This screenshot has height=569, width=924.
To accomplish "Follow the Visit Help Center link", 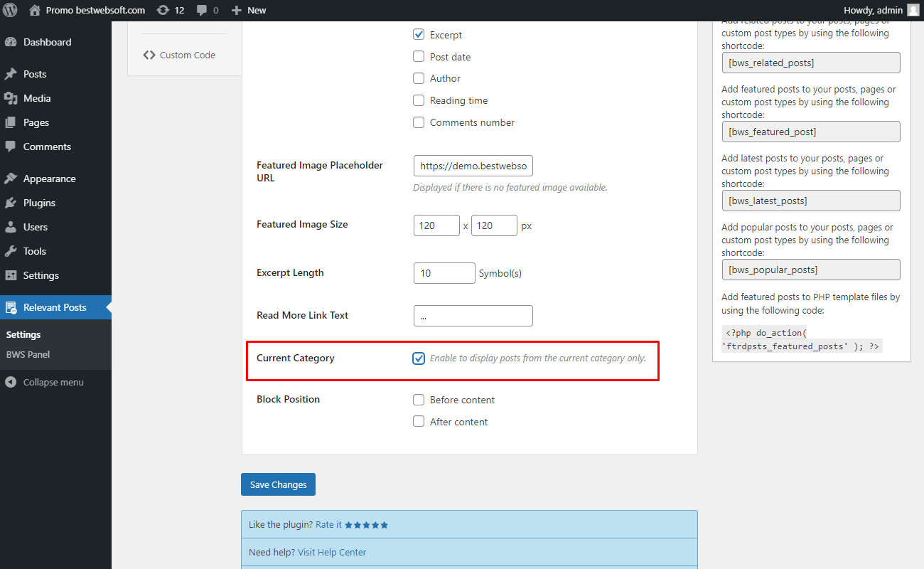I will (332, 552).
